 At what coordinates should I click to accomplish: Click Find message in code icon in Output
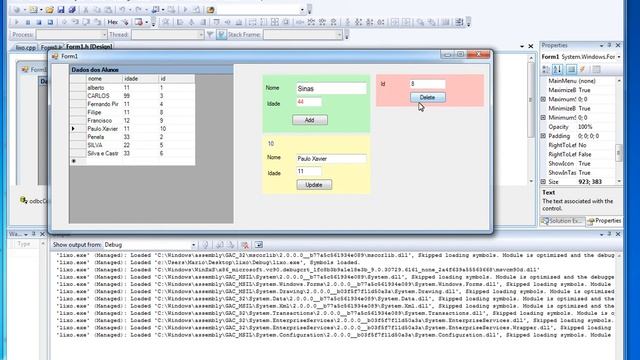coord(205,245)
